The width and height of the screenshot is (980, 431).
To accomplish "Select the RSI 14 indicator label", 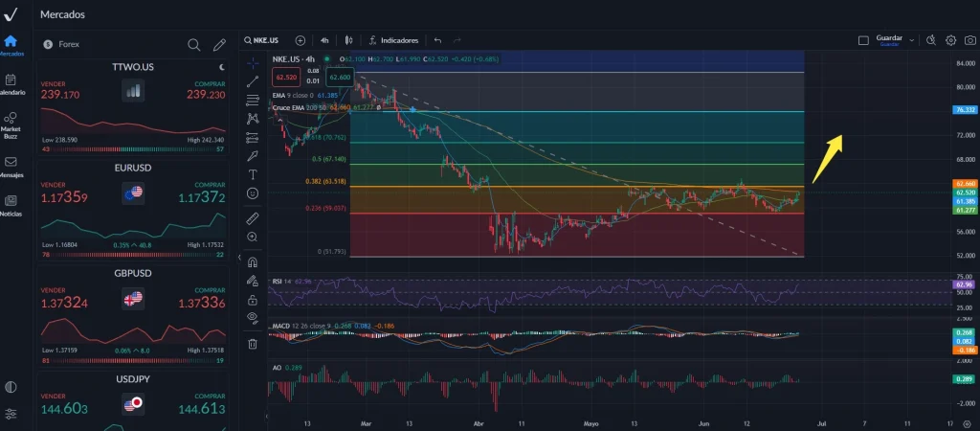I will [282, 282].
